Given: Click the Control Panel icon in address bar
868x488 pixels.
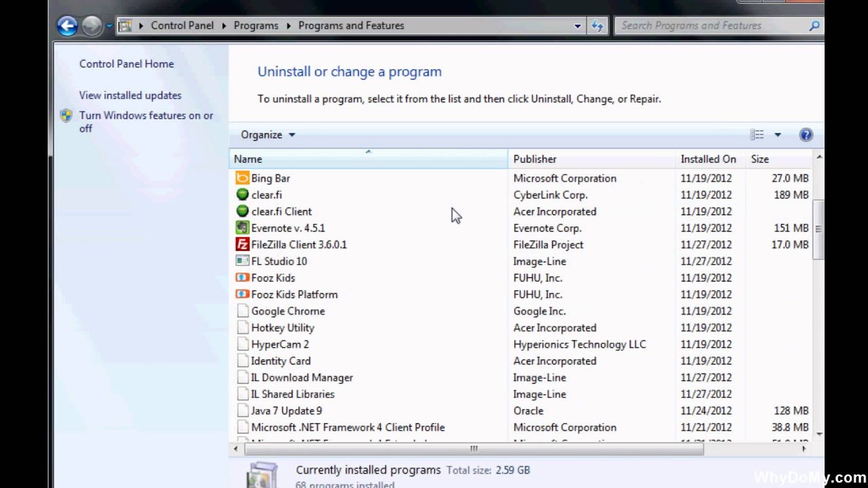Looking at the screenshot, I should click(x=125, y=26).
